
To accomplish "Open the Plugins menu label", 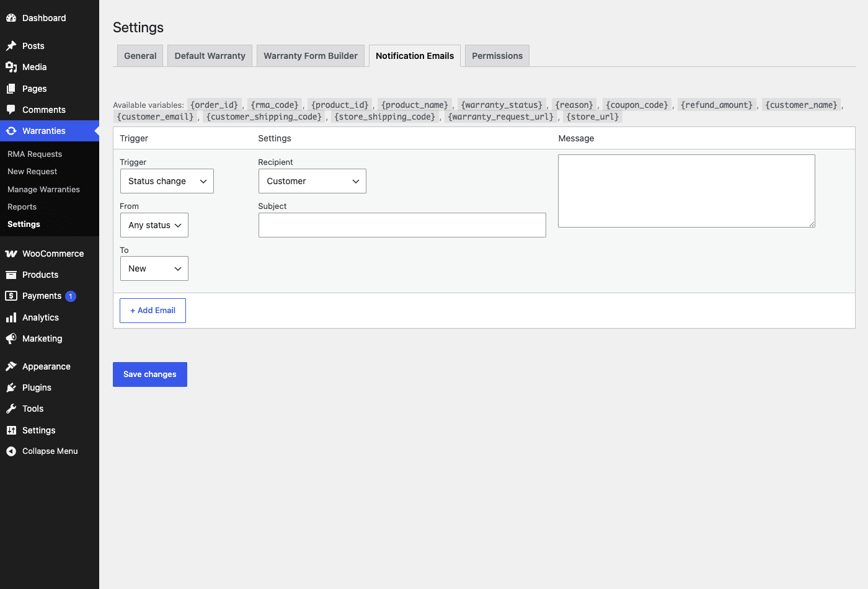I will (37, 387).
